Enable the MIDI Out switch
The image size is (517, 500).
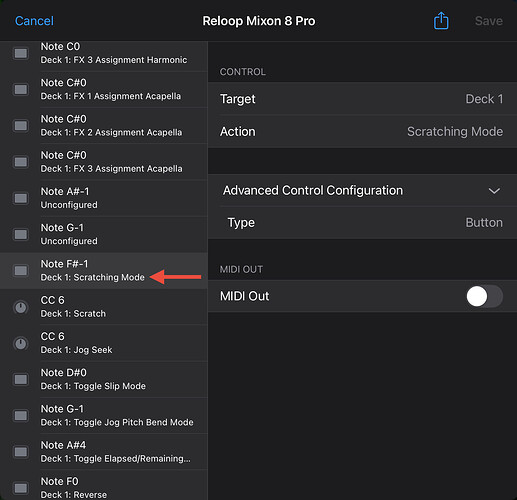484,296
